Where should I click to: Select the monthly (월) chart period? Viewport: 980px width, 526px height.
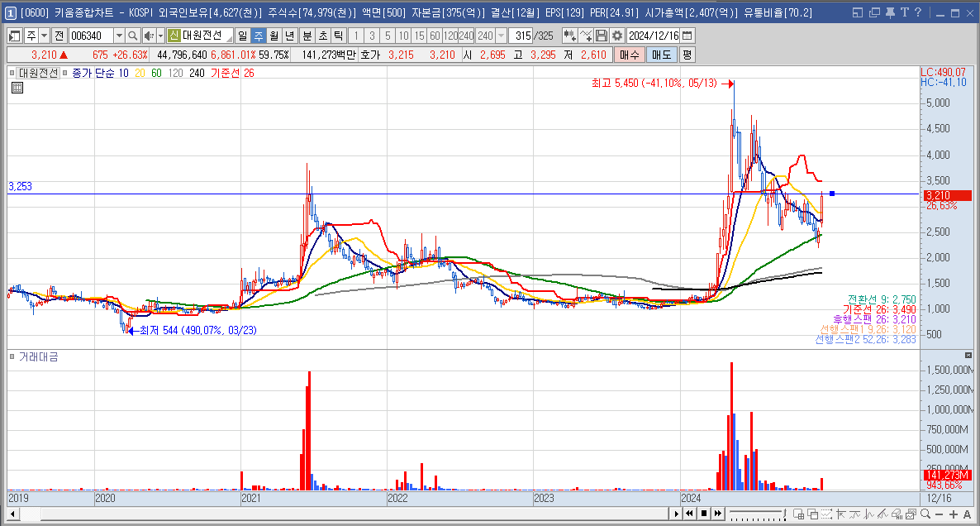pos(274,36)
